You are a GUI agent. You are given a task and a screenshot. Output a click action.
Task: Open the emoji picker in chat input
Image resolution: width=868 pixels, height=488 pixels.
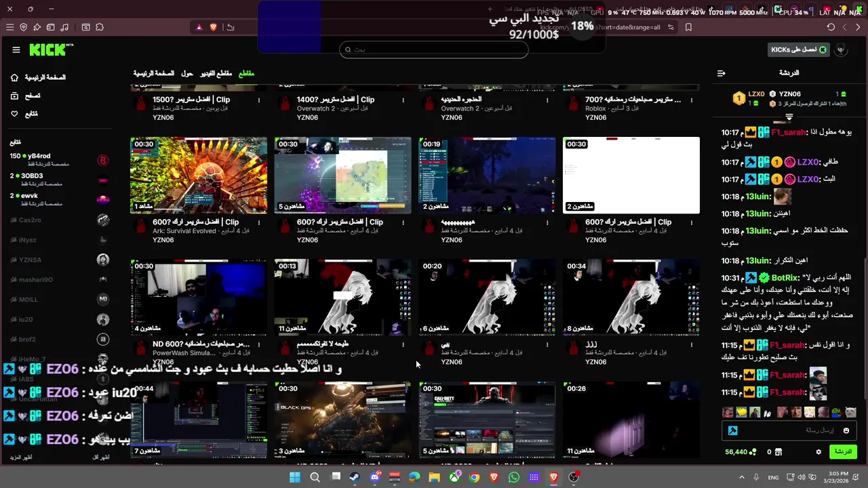(x=846, y=430)
